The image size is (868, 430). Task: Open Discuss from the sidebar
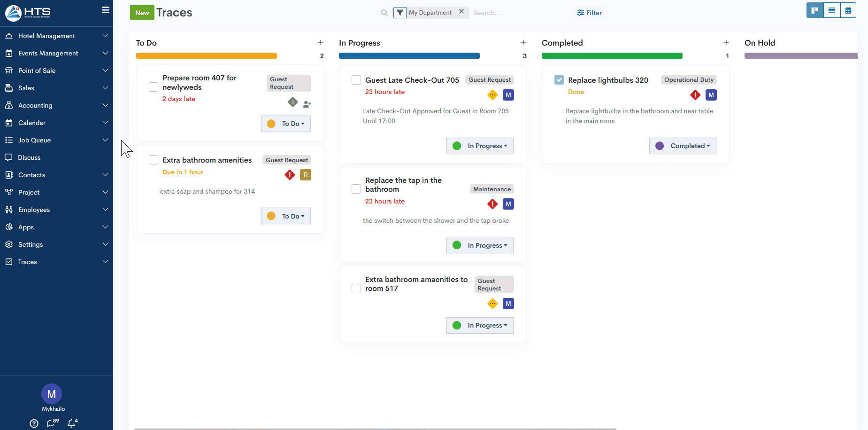click(x=29, y=157)
